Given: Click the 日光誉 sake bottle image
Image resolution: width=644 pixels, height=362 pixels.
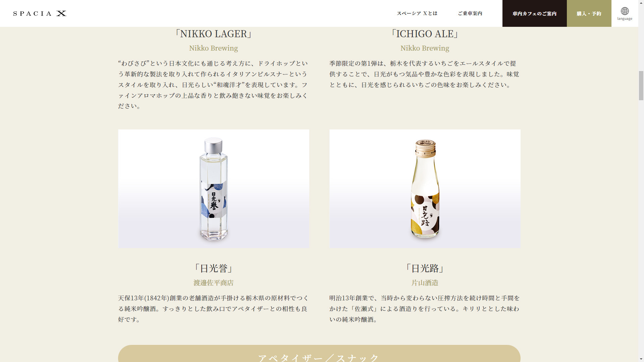Looking at the screenshot, I should (214, 189).
